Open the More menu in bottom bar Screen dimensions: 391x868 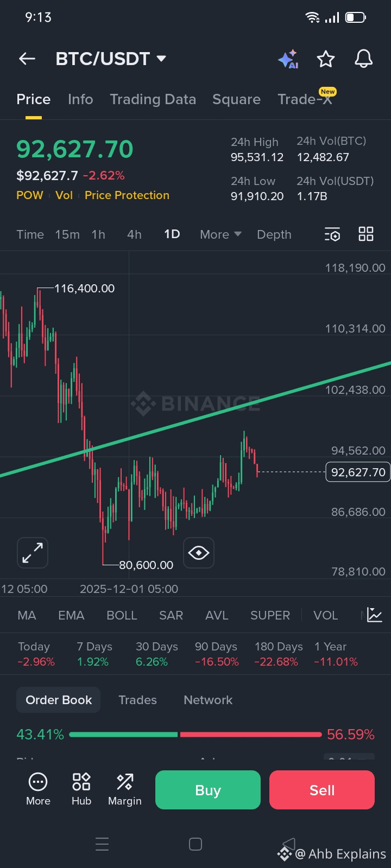38,789
